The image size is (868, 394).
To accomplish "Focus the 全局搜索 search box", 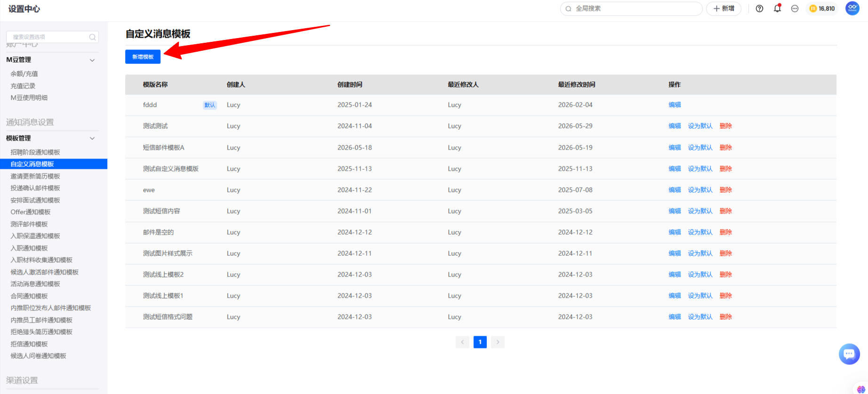I will [x=631, y=8].
